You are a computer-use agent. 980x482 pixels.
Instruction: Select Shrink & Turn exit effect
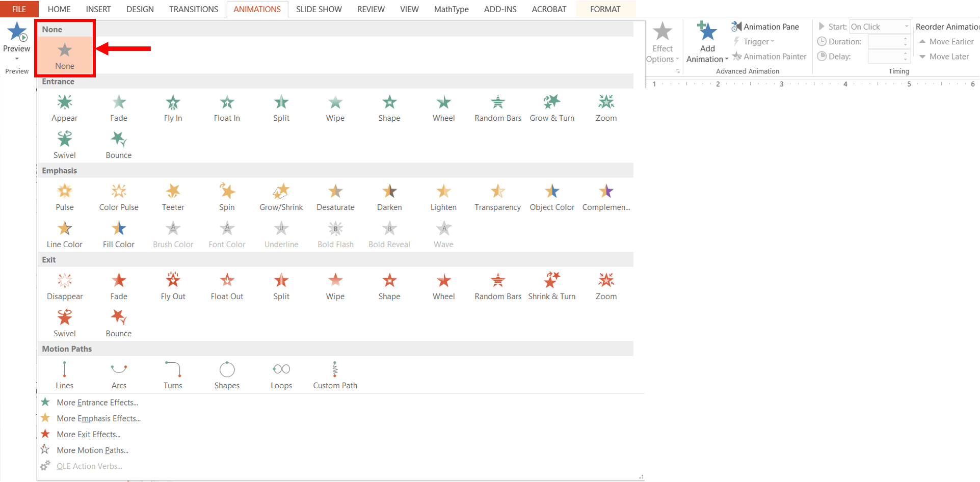552,287
